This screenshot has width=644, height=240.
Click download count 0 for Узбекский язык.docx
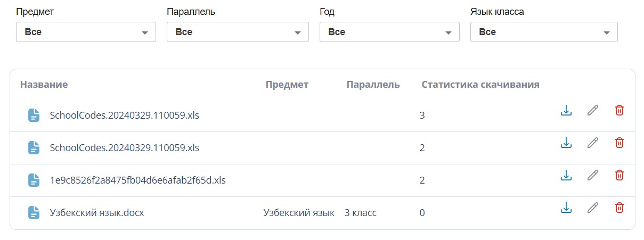422,213
